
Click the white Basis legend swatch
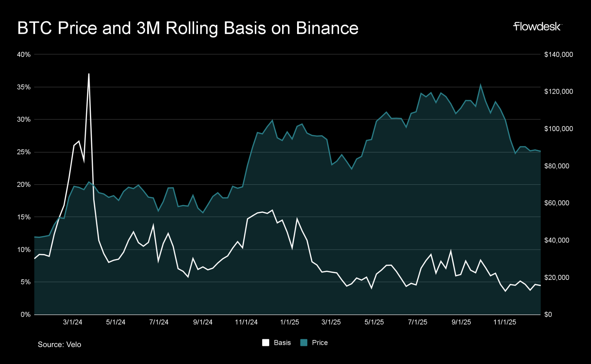tap(265, 343)
